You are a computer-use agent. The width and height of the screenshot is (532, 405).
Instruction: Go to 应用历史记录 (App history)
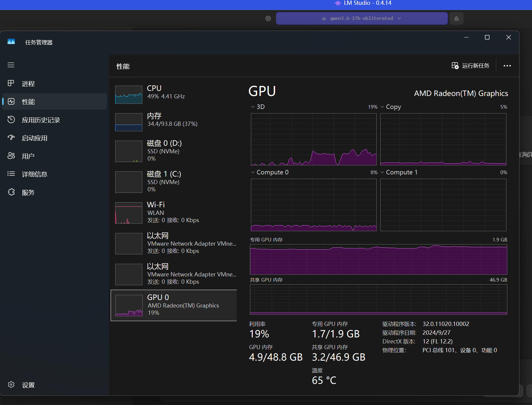click(x=54, y=120)
